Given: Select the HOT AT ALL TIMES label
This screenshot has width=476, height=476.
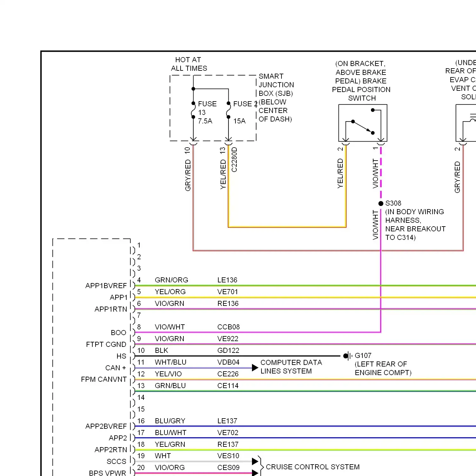Looking at the screenshot, I should pos(189,64).
